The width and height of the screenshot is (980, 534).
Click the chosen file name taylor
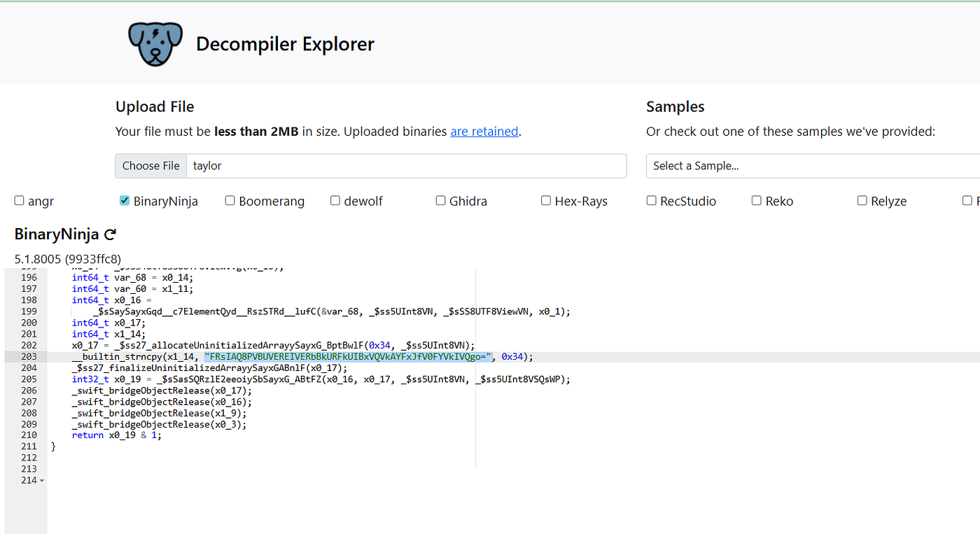click(x=207, y=166)
